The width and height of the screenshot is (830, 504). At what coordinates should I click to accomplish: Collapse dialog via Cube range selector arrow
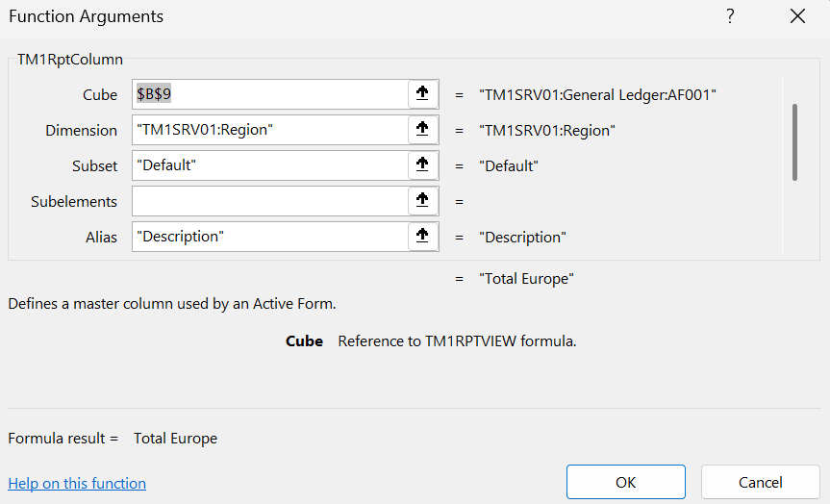click(422, 94)
